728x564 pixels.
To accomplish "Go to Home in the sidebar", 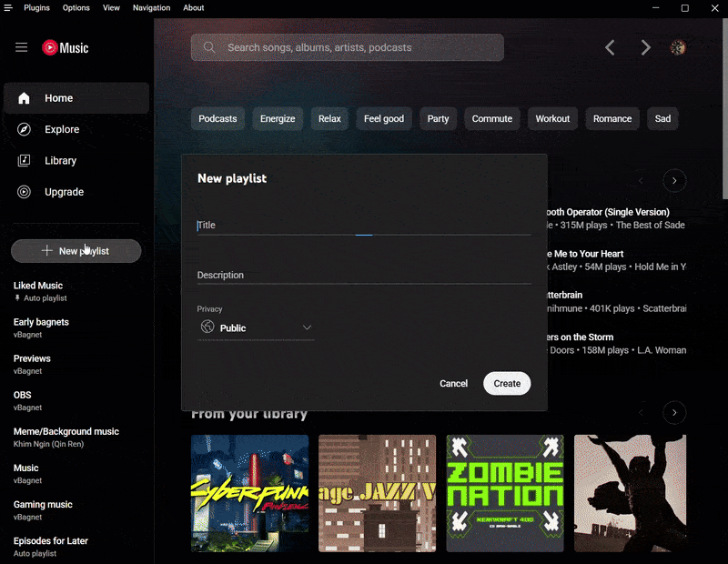I will (76, 98).
